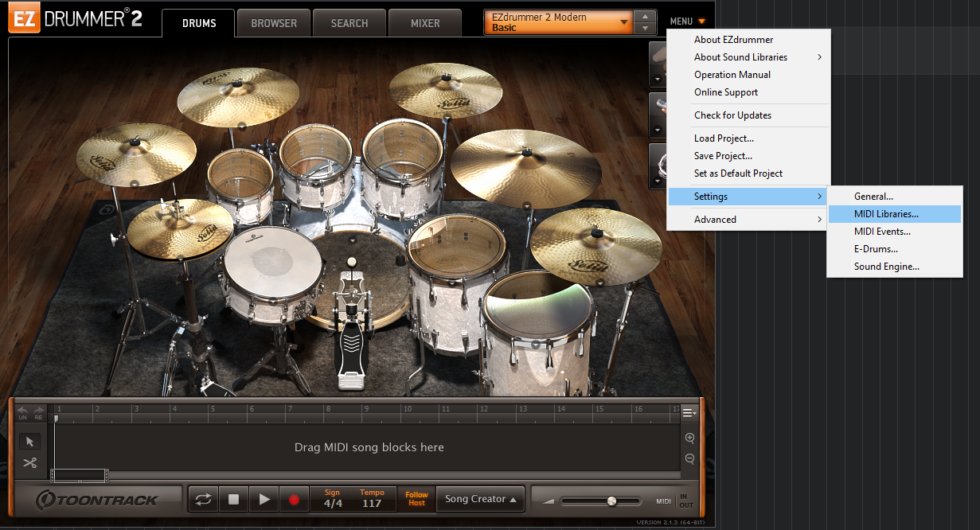
Task: Toggle the Follow Host button
Action: [416, 499]
